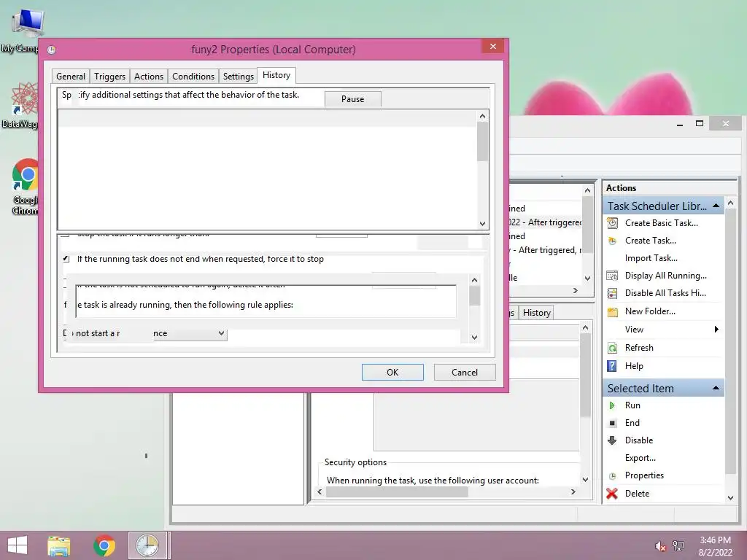Viewport: 747px width, 560px height.
Task: Click the New Folder icon
Action: click(x=612, y=311)
